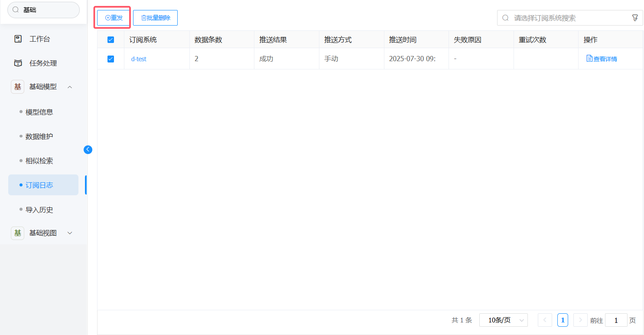Open the 数据维护 menu item
The image size is (644, 335).
[x=39, y=136]
